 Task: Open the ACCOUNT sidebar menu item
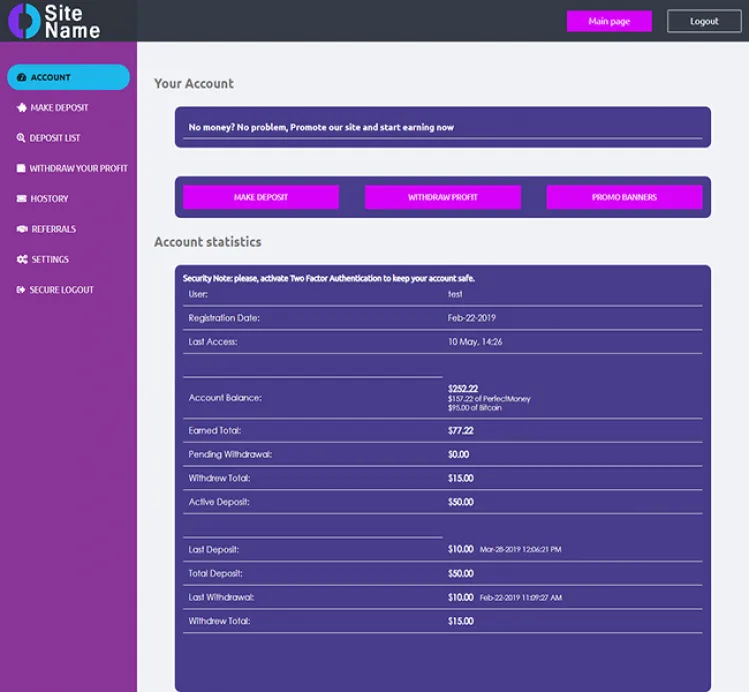68,77
